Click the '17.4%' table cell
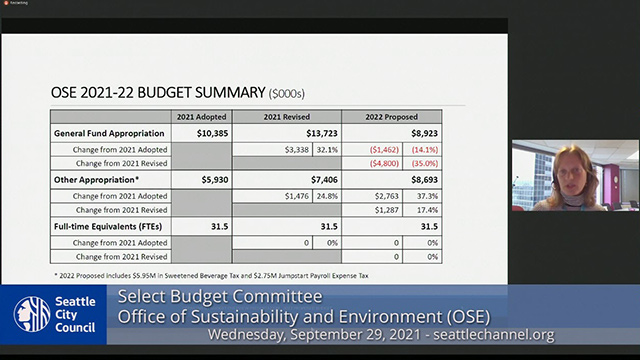 point(422,210)
